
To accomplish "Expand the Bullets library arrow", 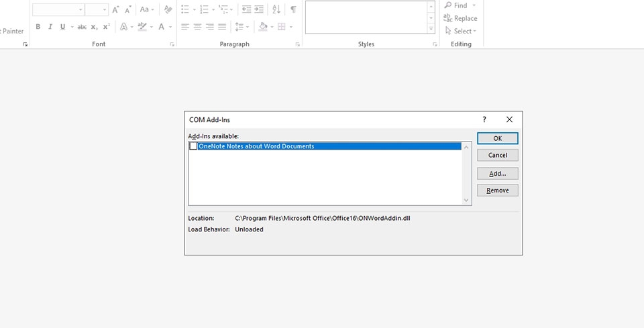I will (195, 9).
